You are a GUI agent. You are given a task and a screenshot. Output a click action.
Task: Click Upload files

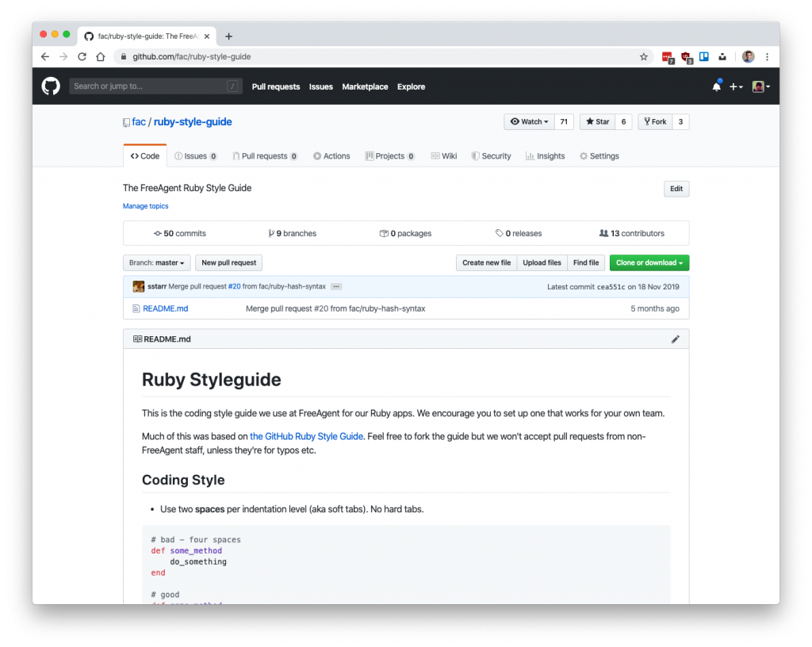542,263
